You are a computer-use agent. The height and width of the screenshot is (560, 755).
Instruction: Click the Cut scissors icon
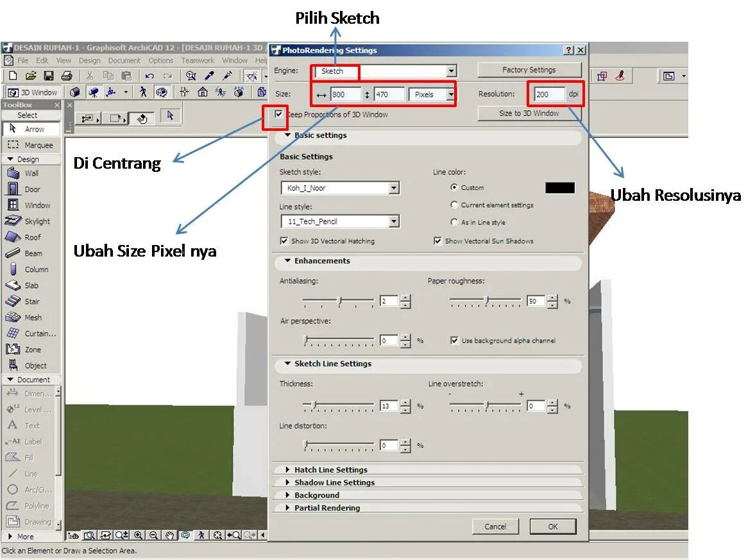pyautogui.click(x=90, y=76)
